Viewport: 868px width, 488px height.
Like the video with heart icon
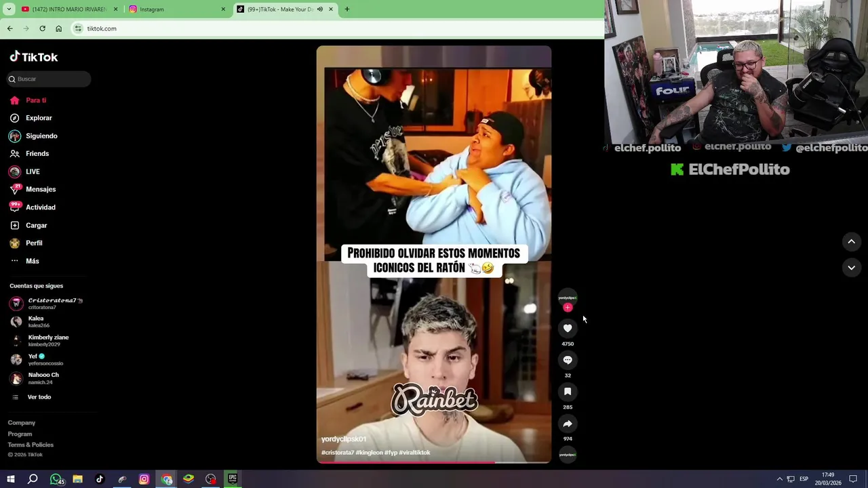(x=568, y=328)
